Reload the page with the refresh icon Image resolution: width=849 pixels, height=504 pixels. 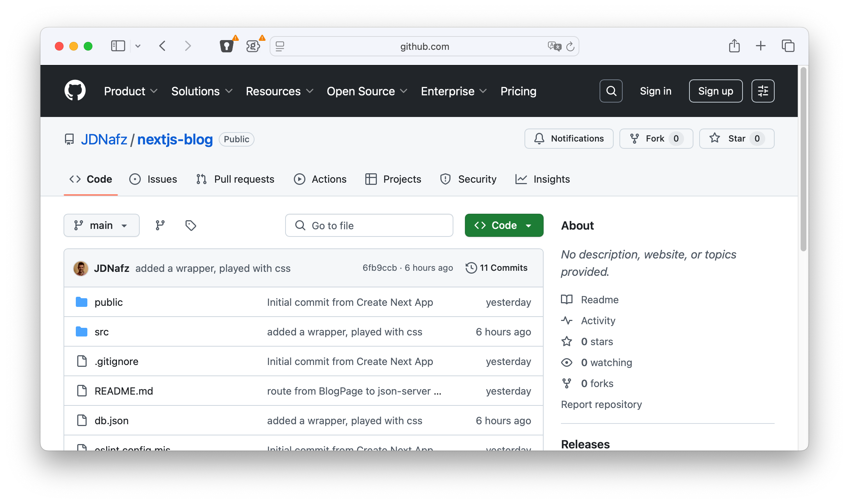[x=570, y=47]
